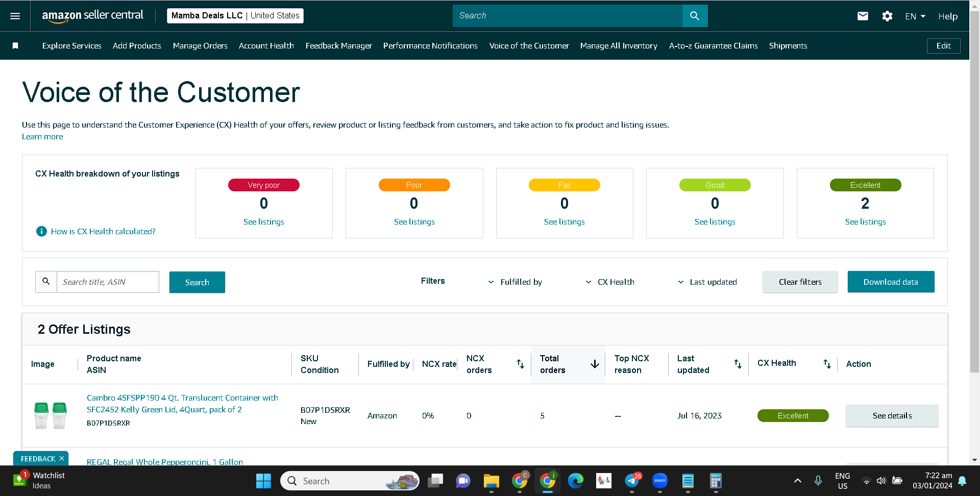See listings under Very poor
Viewport: 980px width, 496px height.
(264, 222)
